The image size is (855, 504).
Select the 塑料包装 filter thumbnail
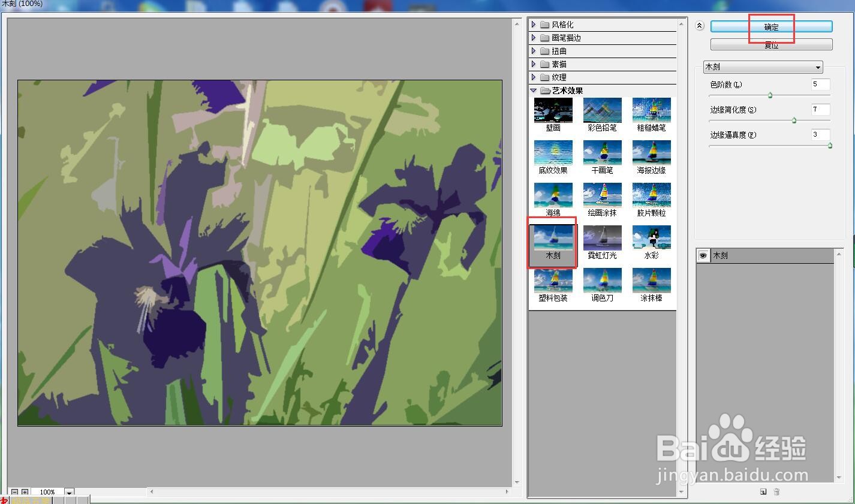pos(553,280)
